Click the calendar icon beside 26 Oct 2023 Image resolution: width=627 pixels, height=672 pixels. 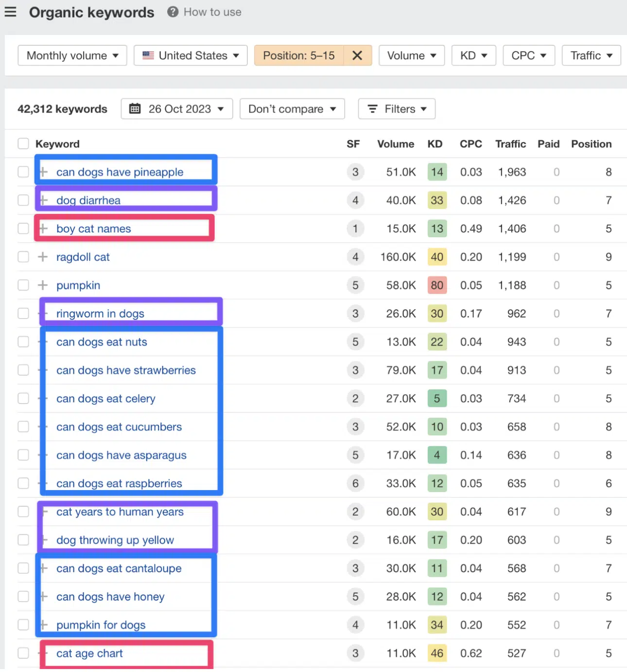pyautogui.click(x=135, y=109)
